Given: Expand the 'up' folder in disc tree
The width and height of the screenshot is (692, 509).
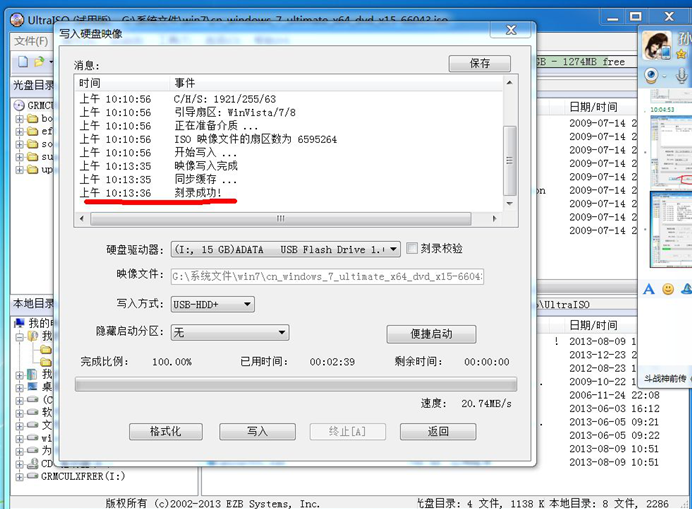Looking at the screenshot, I should pos(19,170).
